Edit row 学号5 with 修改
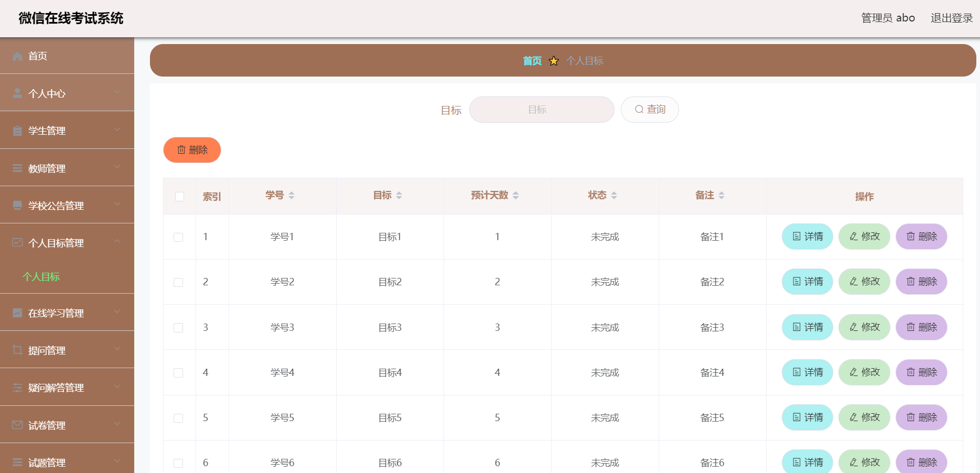Screen dimensions: 980x473 [x=865, y=417]
